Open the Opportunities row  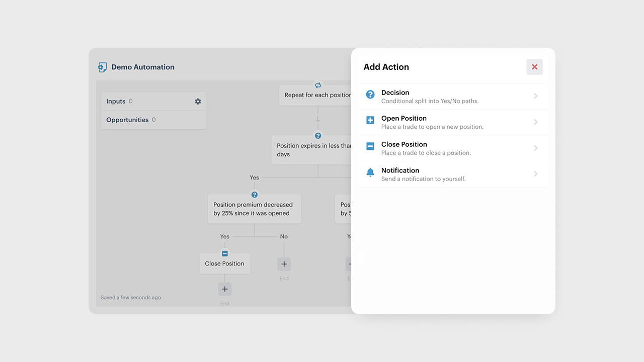click(153, 120)
